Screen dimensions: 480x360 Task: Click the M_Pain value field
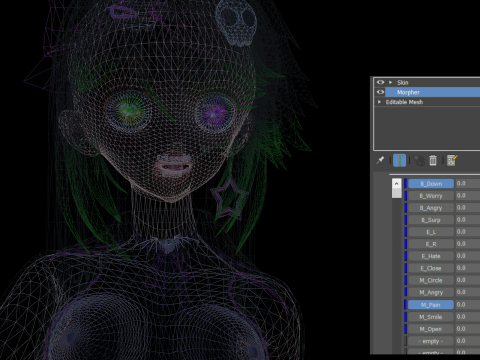[468, 305]
